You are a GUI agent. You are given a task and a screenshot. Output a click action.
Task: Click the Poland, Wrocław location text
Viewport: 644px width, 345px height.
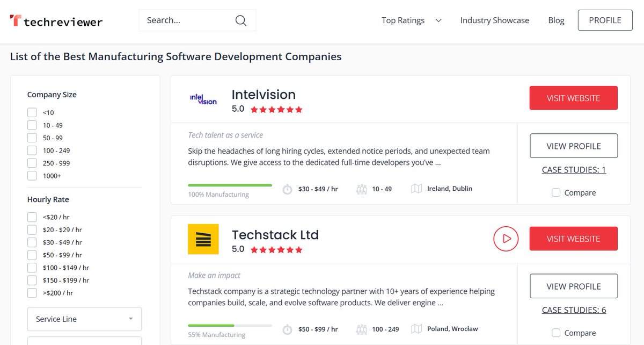click(x=452, y=329)
